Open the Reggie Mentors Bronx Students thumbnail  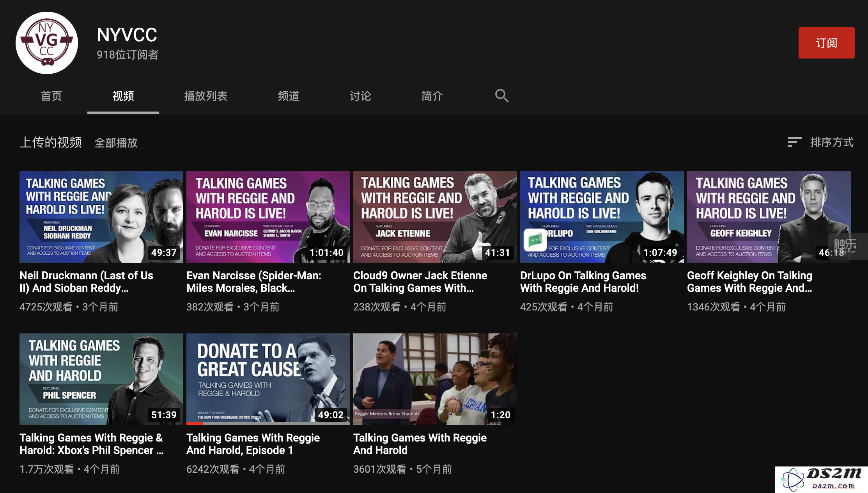pyautogui.click(x=435, y=379)
